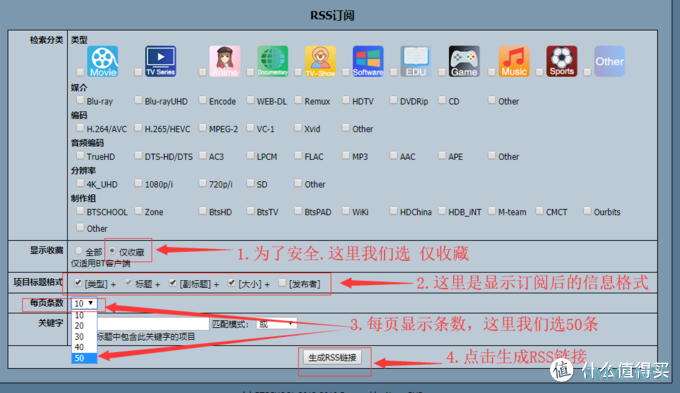The height and width of the screenshot is (393, 680).
Task: Tick the M-team group checkbox
Action: pos(492,211)
